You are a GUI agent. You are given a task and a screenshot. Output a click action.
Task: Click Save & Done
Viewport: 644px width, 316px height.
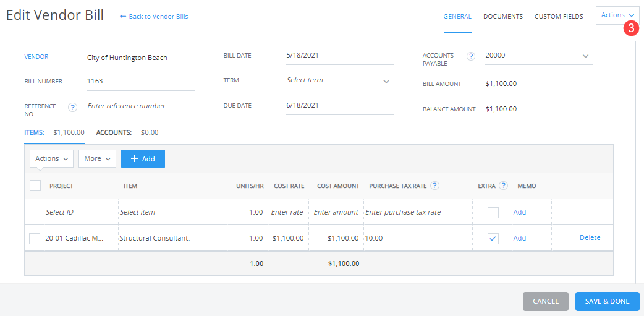pos(607,301)
